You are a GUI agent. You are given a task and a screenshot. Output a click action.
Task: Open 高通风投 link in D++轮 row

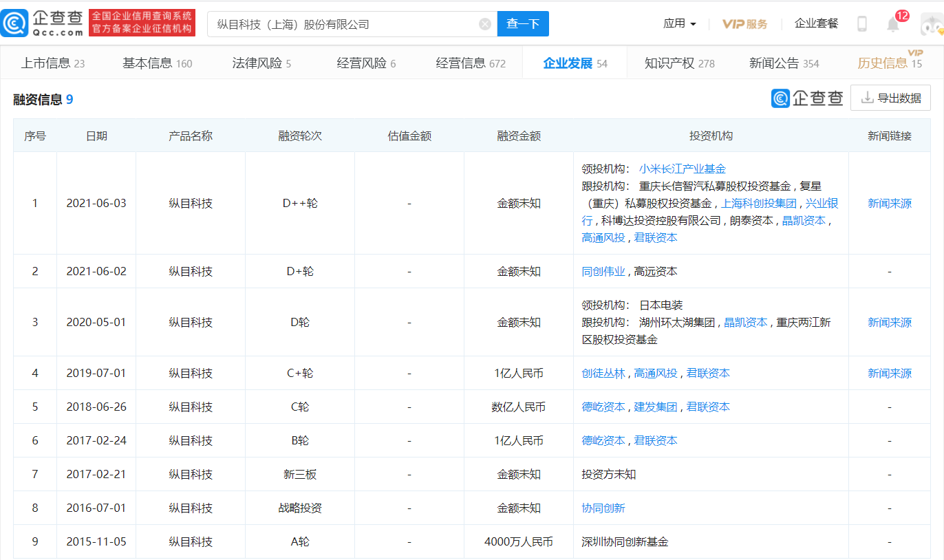tap(603, 237)
